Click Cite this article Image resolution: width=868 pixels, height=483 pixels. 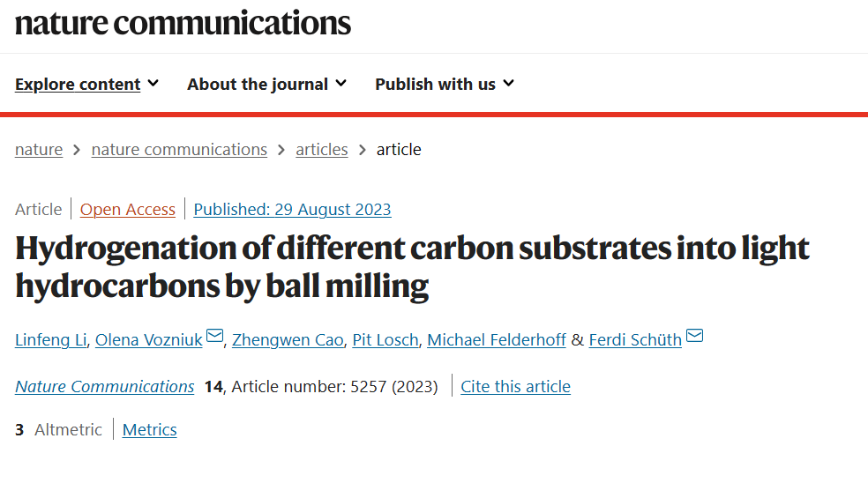click(515, 386)
